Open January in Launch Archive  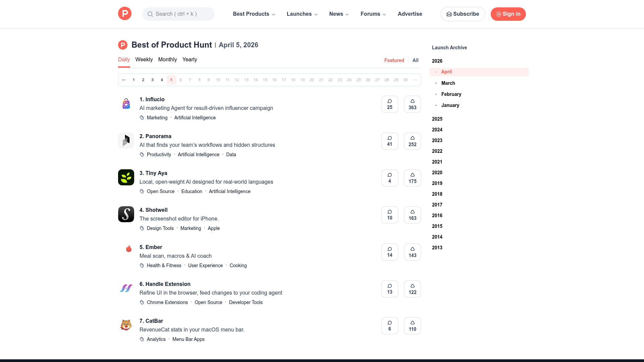[450, 105]
